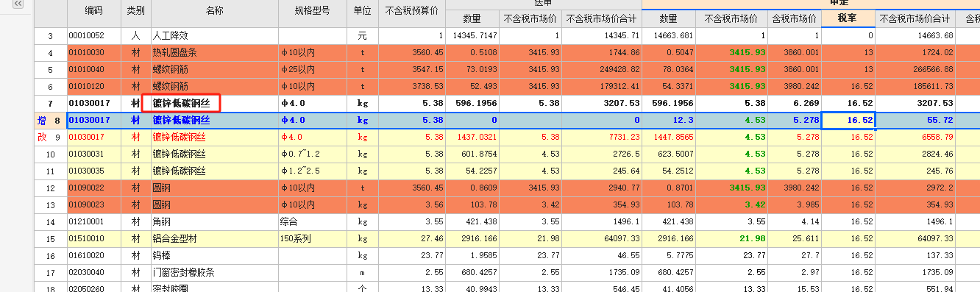This screenshot has width=980, height=292.
Task: Click the 税率 column header
Action: click(x=848, y=19)
